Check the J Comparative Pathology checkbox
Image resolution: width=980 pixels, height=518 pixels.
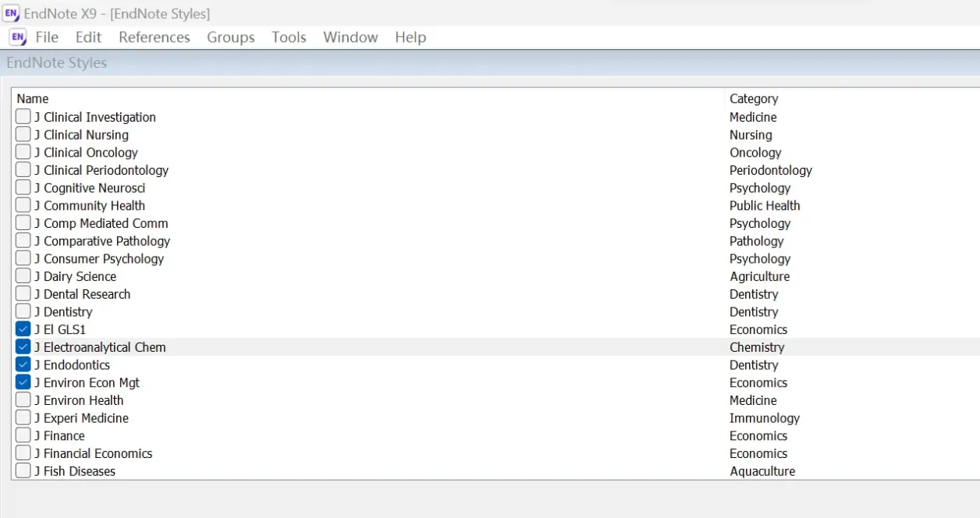click(x=23, y=240)
